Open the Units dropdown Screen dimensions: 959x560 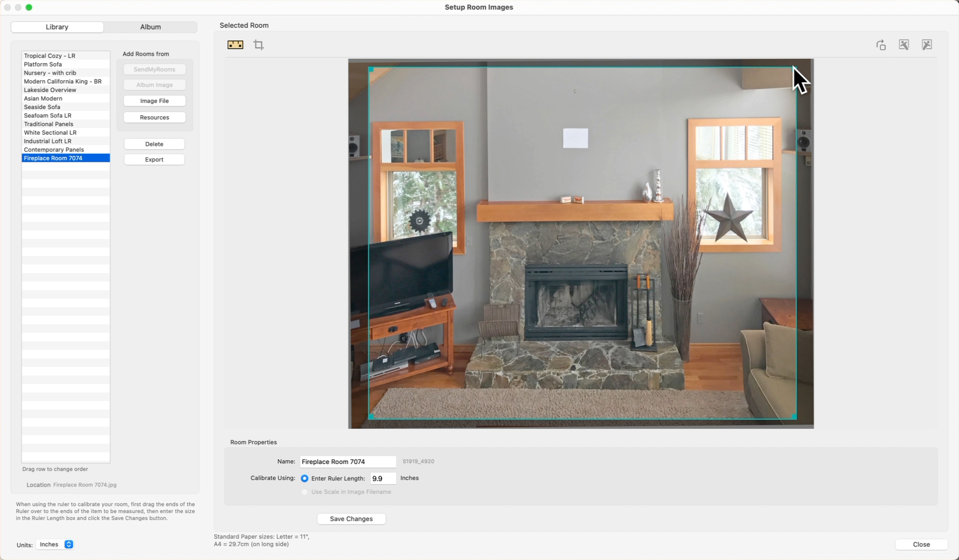point(69,545)
